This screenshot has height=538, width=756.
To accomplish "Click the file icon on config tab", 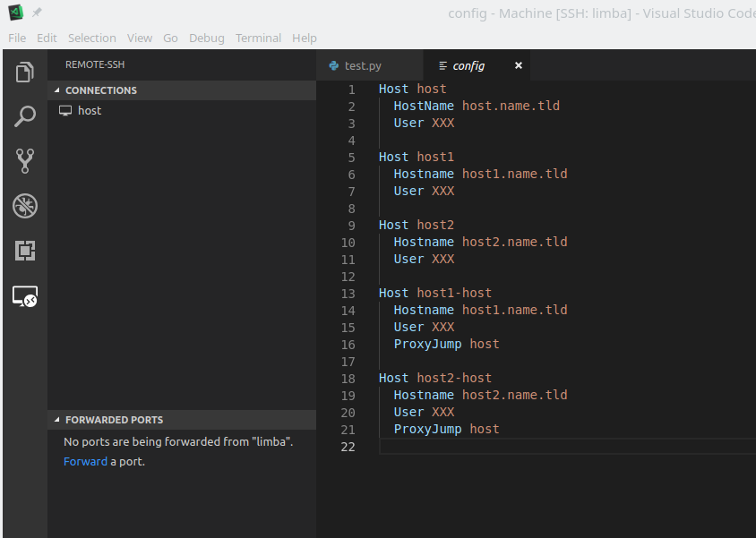I will point(442,65).
